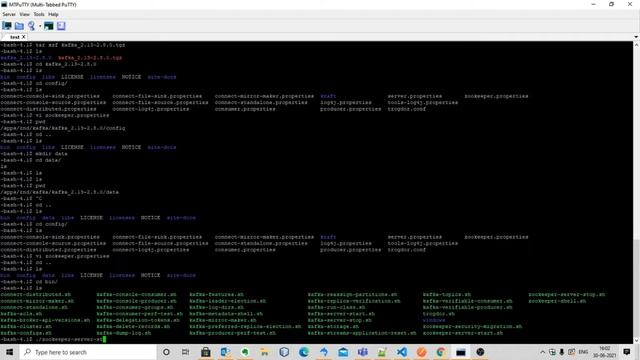The image size is (640, 360).
Task: Click the key/connect toolbar icon
Action: coord(31,26)
